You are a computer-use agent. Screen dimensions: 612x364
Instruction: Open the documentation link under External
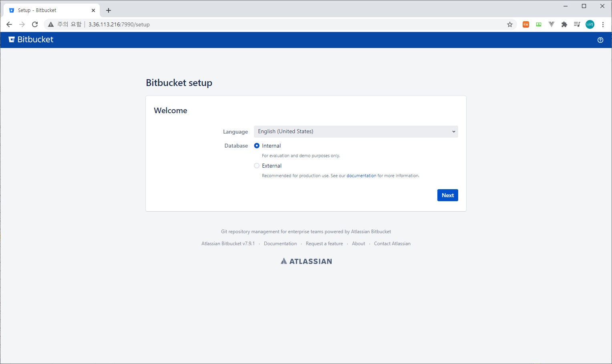[361, 176]
